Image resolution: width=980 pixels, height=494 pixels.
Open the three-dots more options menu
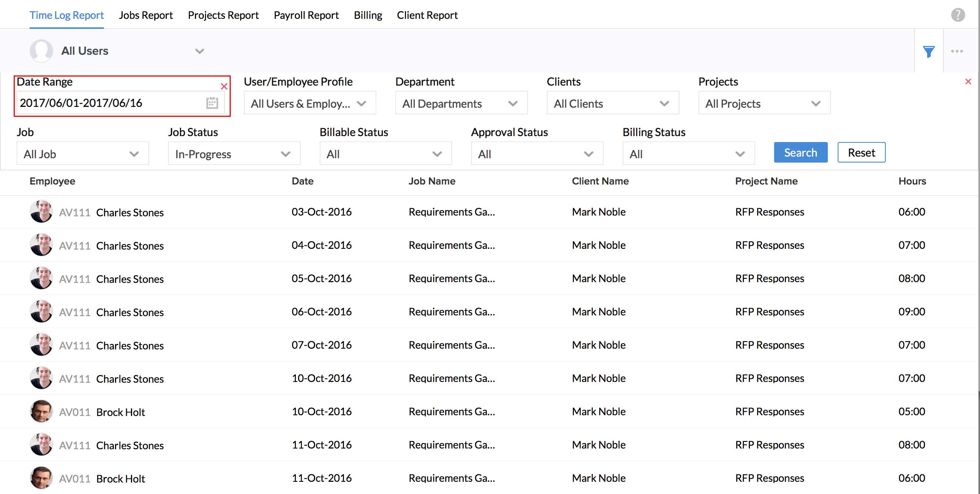coord(956,51)
